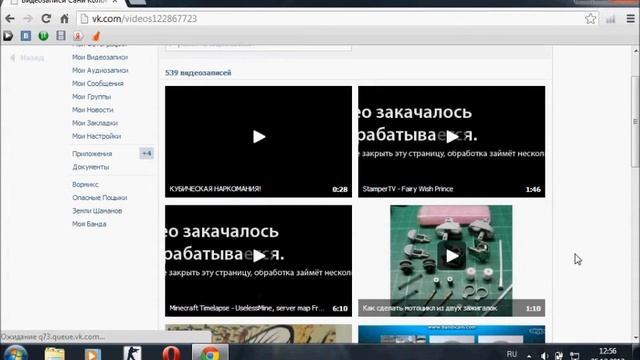Viewport: 640px width, 360px height.
Task: Open Мои Видеозаписи in the sidebar
Action: click(x=100, y=57)
